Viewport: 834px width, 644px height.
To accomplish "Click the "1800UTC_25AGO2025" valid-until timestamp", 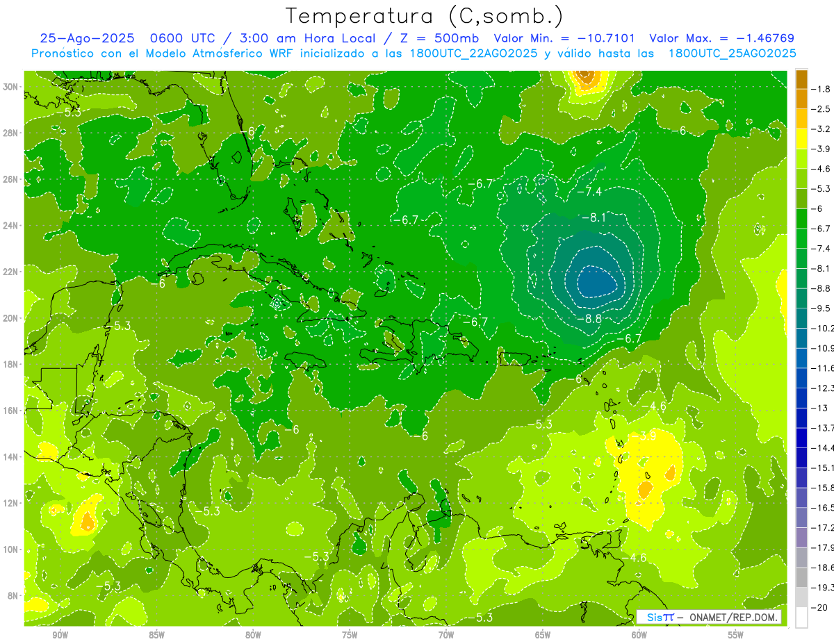I will [x=732, y=53].
